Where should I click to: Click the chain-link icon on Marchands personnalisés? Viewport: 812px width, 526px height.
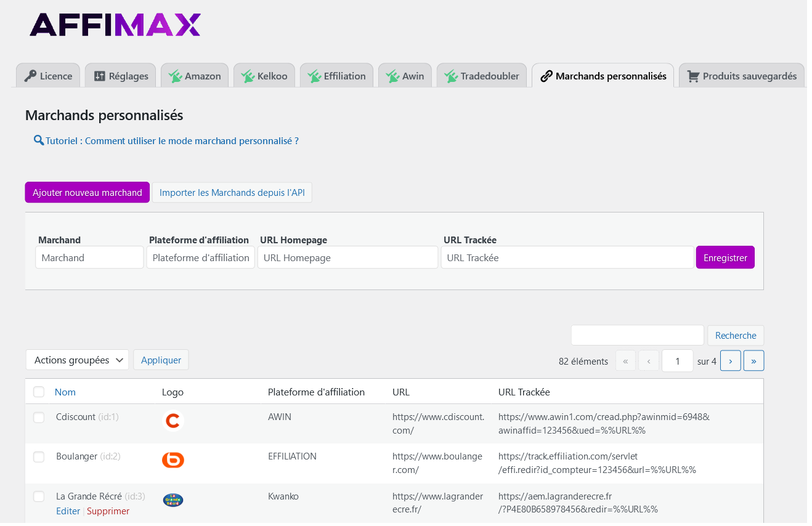[x=546, y=76]
